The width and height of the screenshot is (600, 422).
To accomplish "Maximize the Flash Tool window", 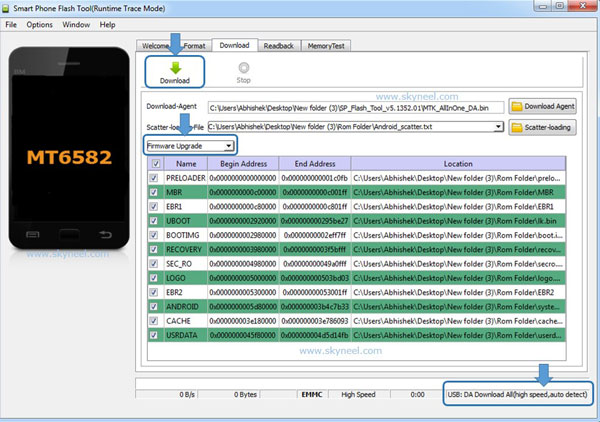I will pos(559,6).
